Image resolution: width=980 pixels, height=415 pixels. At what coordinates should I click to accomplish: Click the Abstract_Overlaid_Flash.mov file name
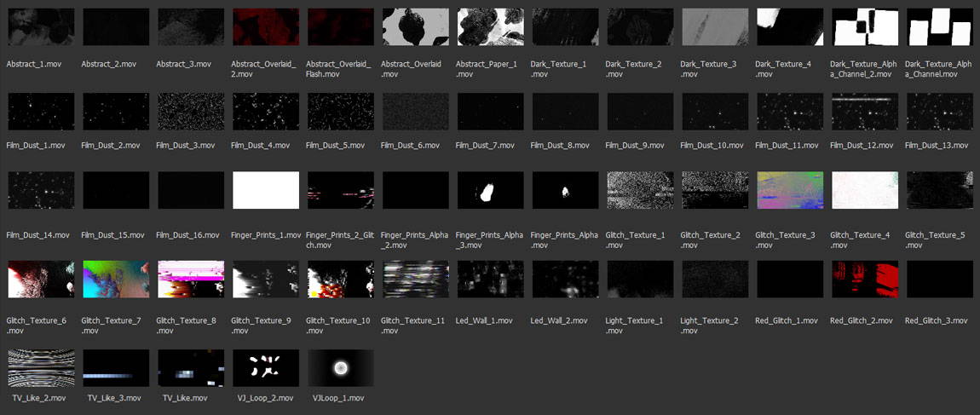point(338,69)
